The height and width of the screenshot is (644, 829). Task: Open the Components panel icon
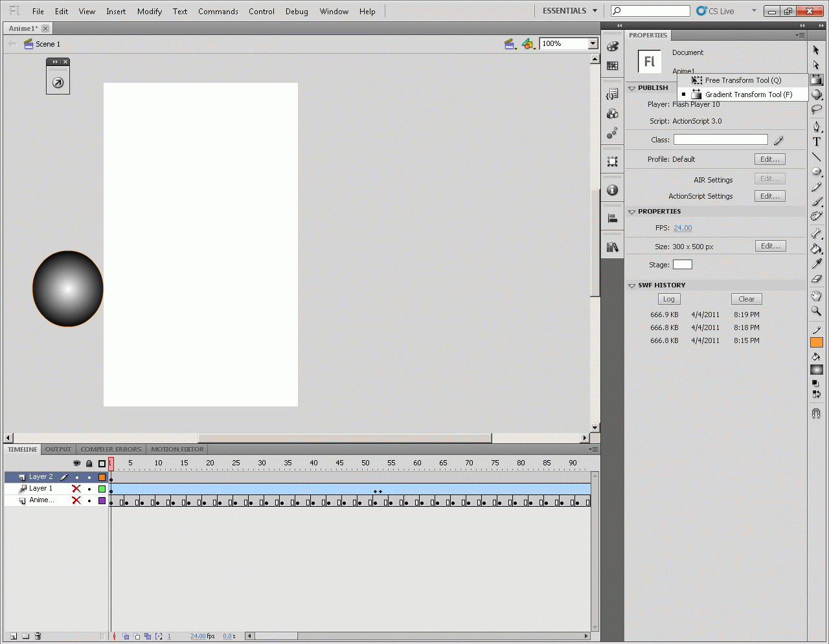pos(612,114)
